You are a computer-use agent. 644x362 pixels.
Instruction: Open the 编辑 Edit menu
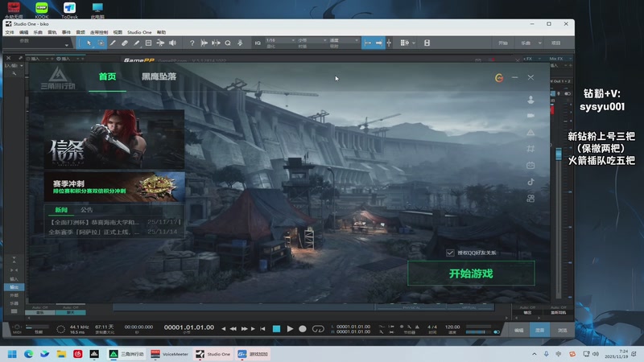(x=23, y=32)
